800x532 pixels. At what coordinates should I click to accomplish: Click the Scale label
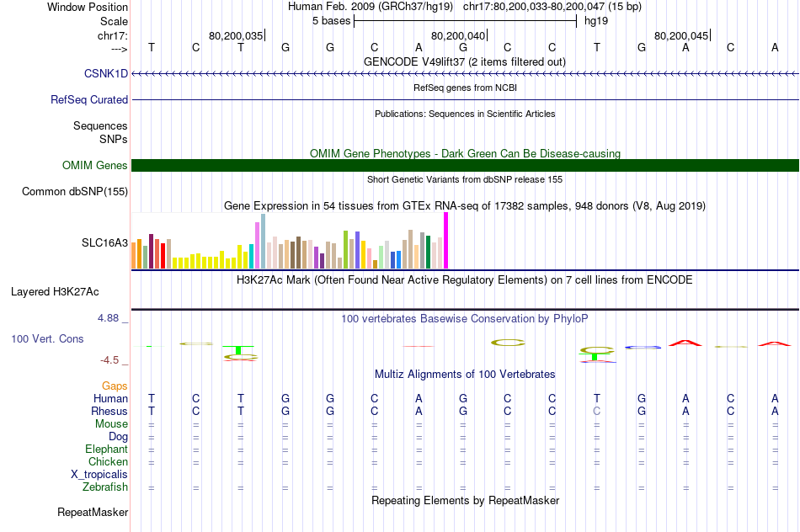tap(115, 21)
